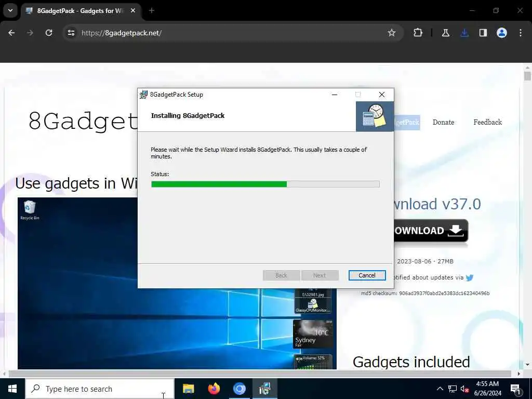Click the browser forward arrow
This screenshot has width=532, height=399.
[30, 33]
